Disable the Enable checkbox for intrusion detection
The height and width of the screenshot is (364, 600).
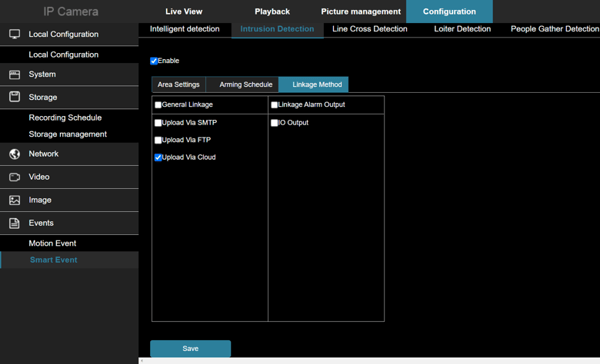tap(154, 61)
